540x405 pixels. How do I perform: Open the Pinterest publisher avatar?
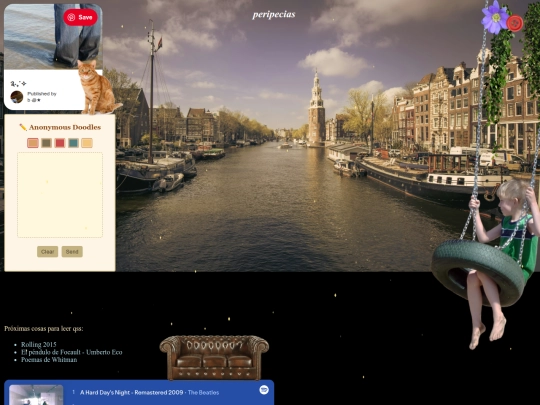17,97
